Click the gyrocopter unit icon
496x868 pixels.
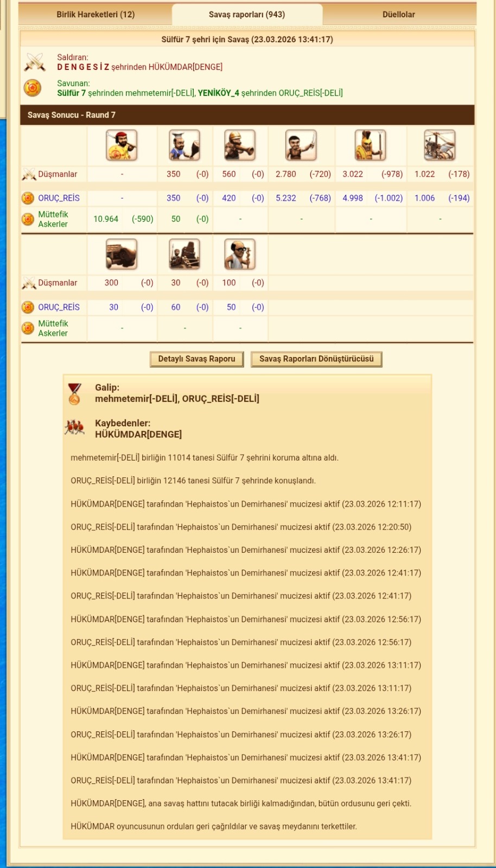click(x=440, y=145)
